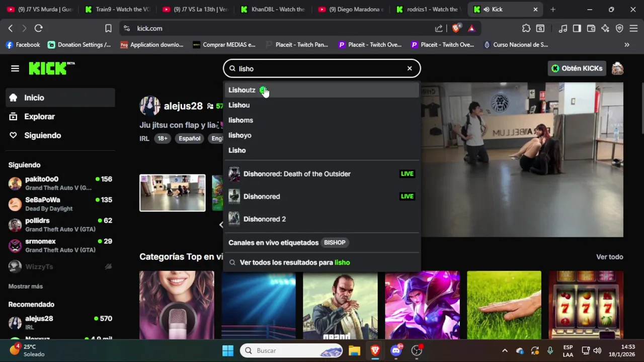This screenshot has height=362, width=644.
Task: Open offline WizzyTs channel
Action: tap(60, 266)
